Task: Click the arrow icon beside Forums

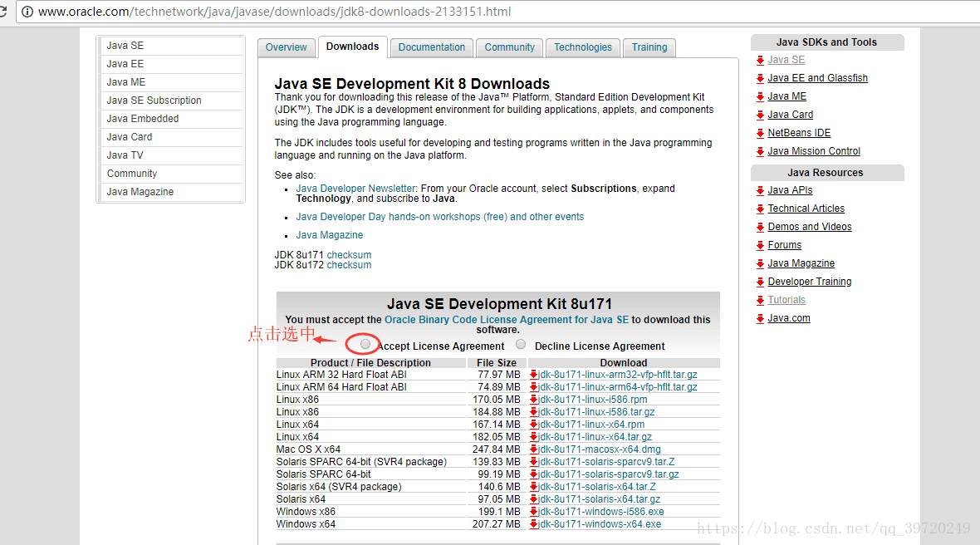Action: click(x=760, y=246)
